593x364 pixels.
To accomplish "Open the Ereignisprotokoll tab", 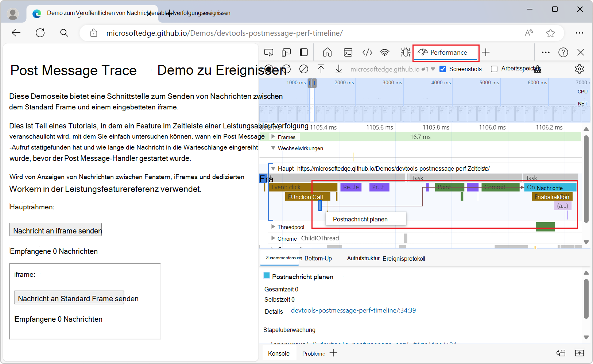I will pos(404,259).
